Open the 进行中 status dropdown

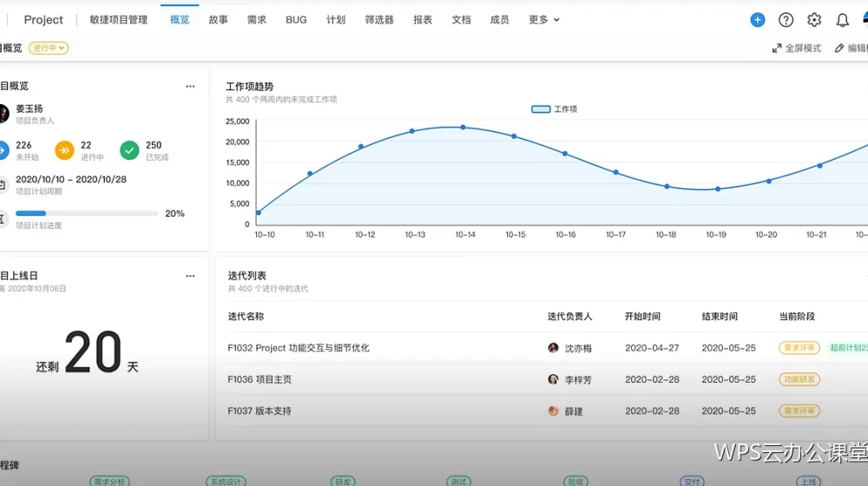tap(49, 48)
